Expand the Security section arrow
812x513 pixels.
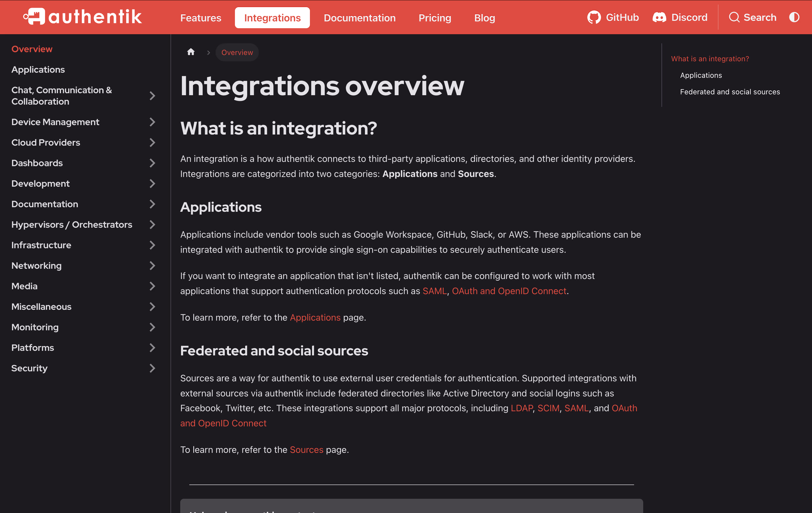(153, 368)
